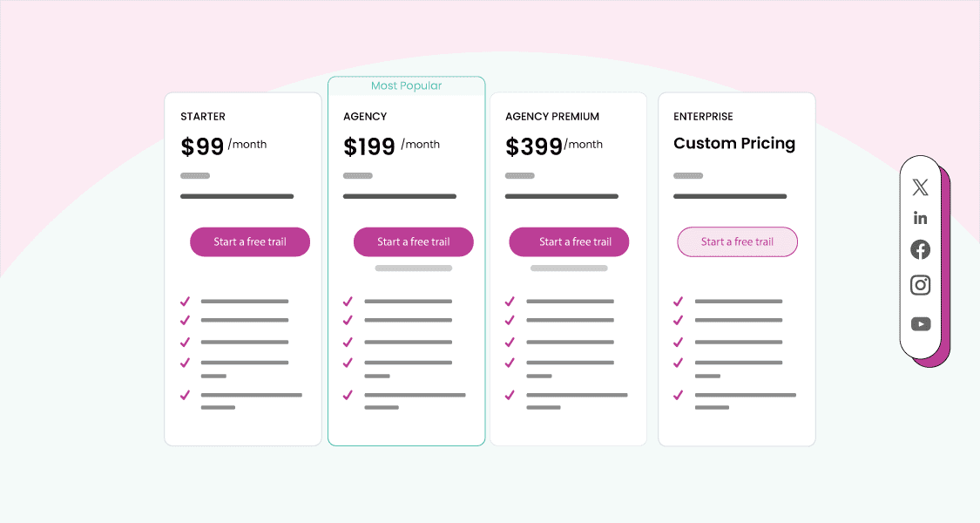This screenshot has width=980, height=523.
Task: Click Enterprise plan's last feature checkmark
Action: coord(678,395)
